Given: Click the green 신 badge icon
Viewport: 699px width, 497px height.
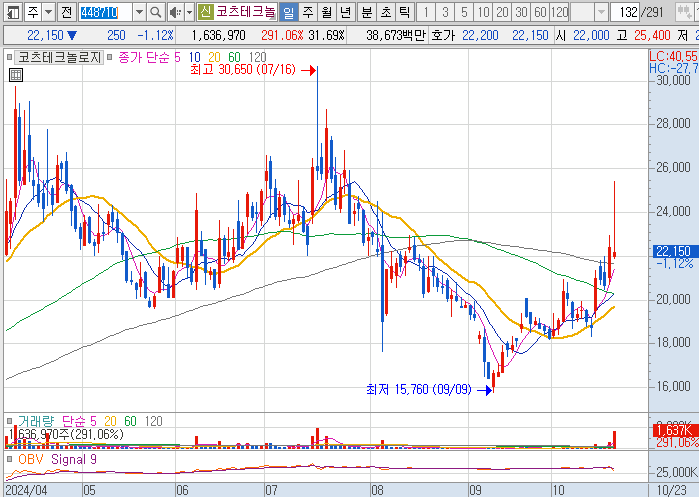Looking at the screenshot, I should [205, 12].
